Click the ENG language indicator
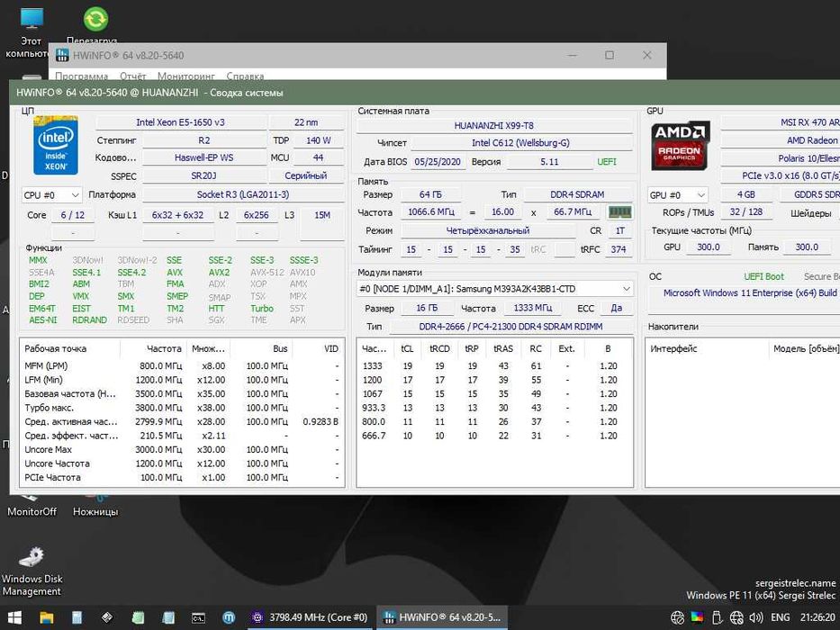Image resolution: width=840 pixels, height=630 pixels. [x=780, y=617]
